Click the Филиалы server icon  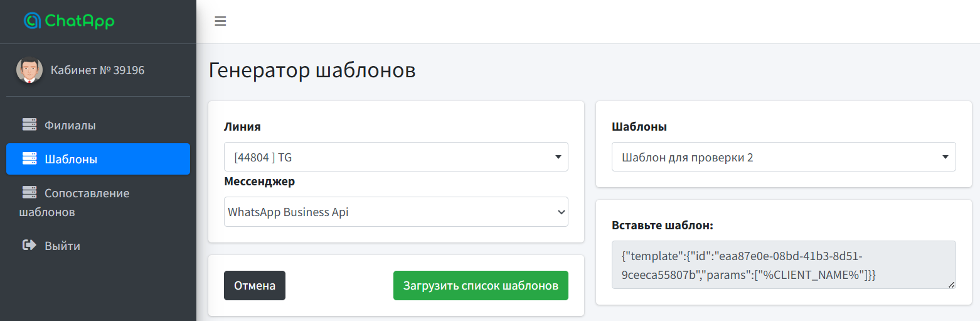tap(29, 125)
